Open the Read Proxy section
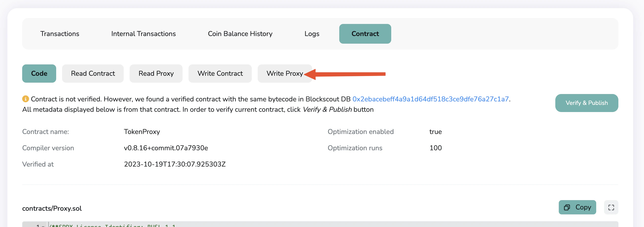 156,73
